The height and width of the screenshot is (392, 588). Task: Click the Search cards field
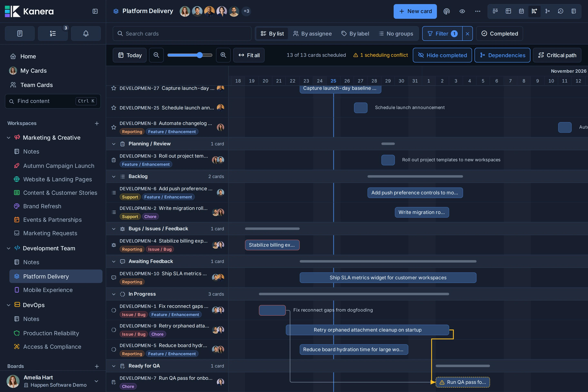182,33
